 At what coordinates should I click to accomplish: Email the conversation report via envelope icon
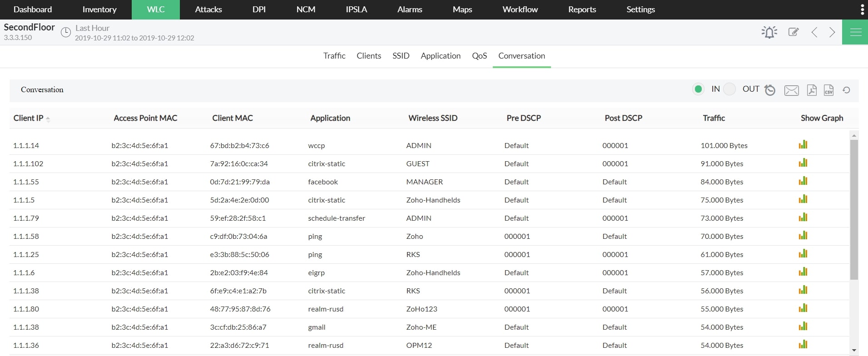point(791,90)
